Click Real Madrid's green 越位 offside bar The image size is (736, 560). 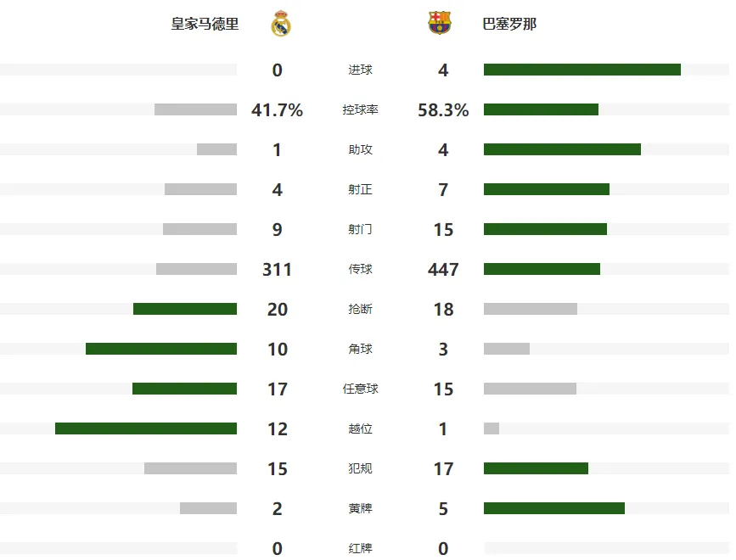click(x=146, y=428)
